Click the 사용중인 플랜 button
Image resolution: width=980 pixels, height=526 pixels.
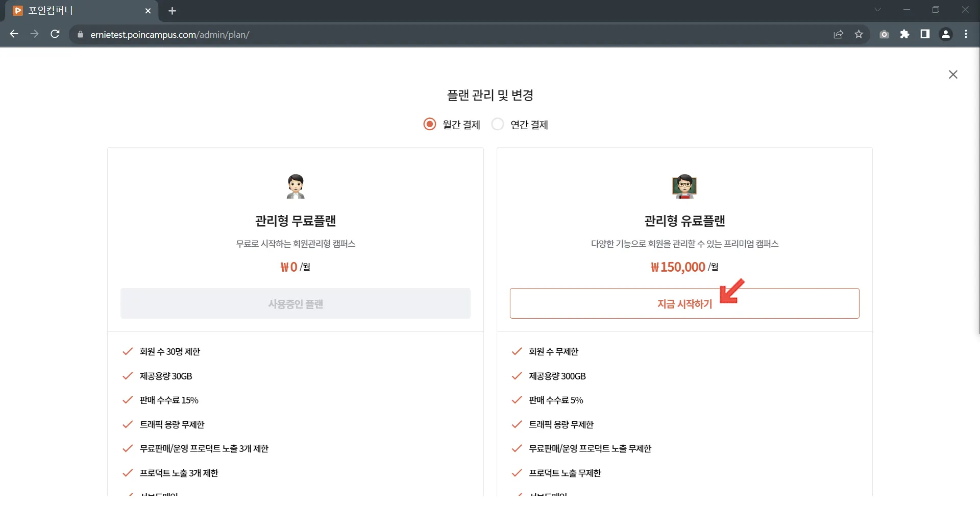(x=296, y=303)
